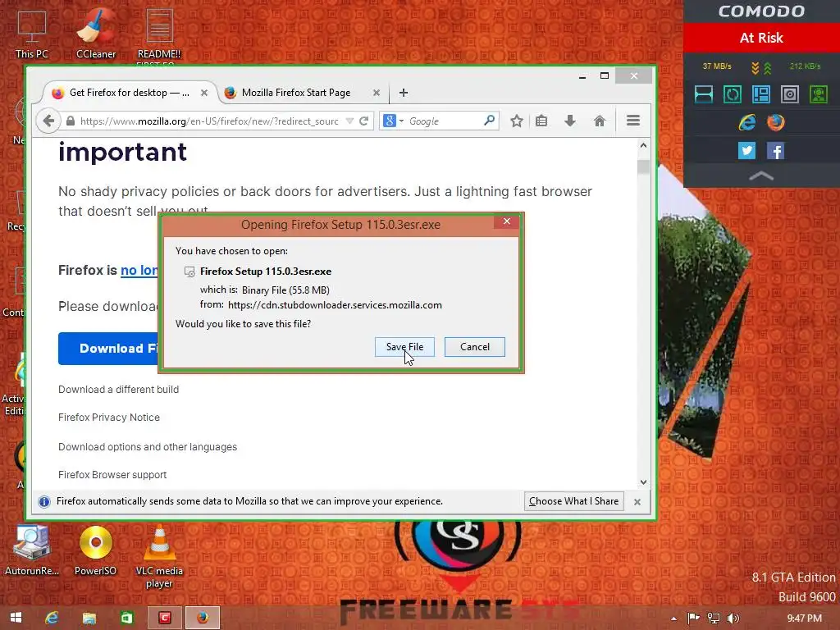Click Comodo widget green person icon
Screen dimensions: 840x630
pyautogui.click(x=819, y=94)
